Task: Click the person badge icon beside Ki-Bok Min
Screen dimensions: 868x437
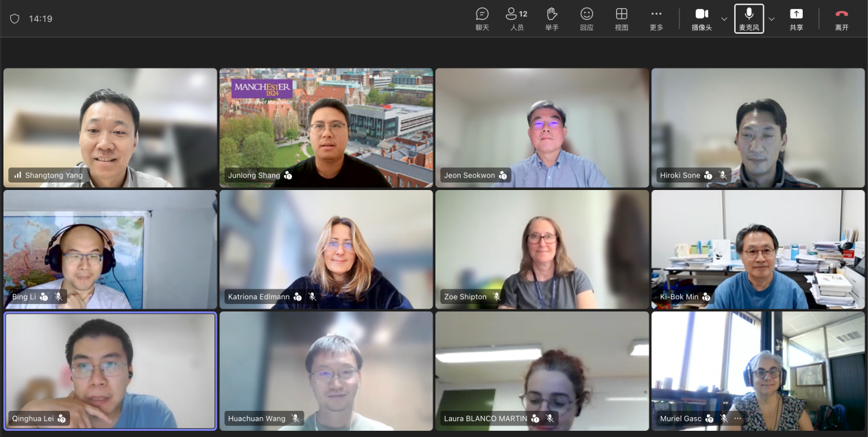Action: click(707, 297)
